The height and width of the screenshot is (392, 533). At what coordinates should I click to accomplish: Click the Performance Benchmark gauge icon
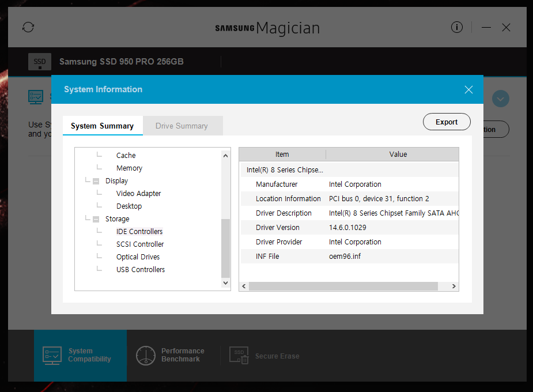click(x=146, y=355)
